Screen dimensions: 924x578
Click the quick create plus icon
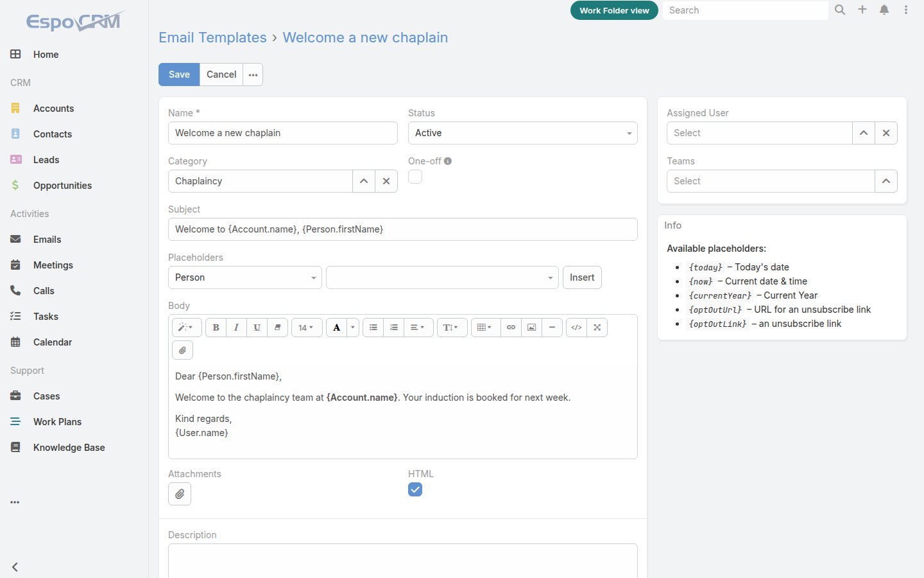[862, 10]
